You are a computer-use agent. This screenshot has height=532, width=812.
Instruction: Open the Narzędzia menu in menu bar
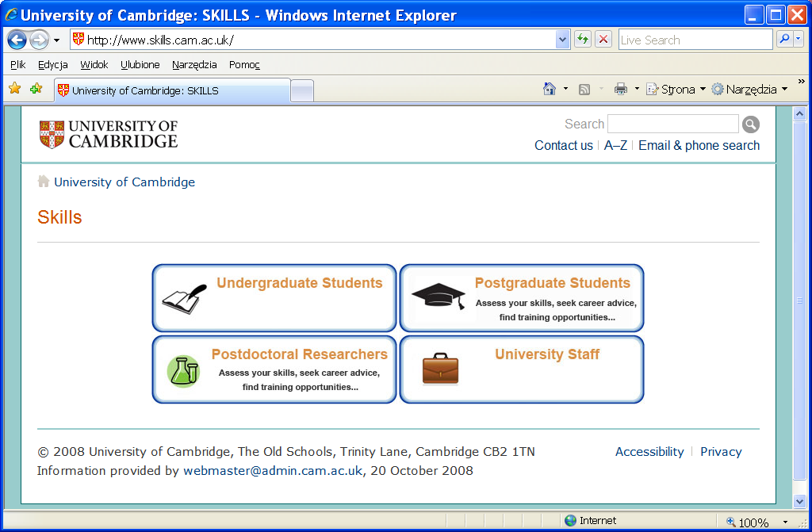pos(194,65)
